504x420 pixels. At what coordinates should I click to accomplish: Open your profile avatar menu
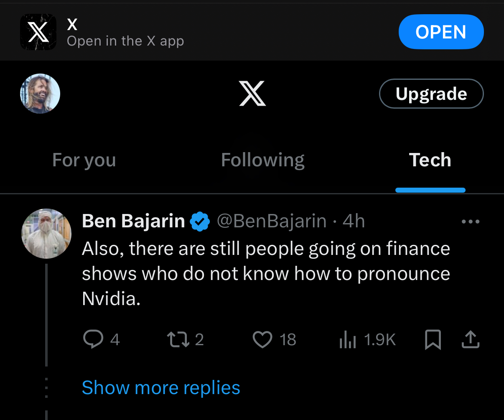[40, 94]
